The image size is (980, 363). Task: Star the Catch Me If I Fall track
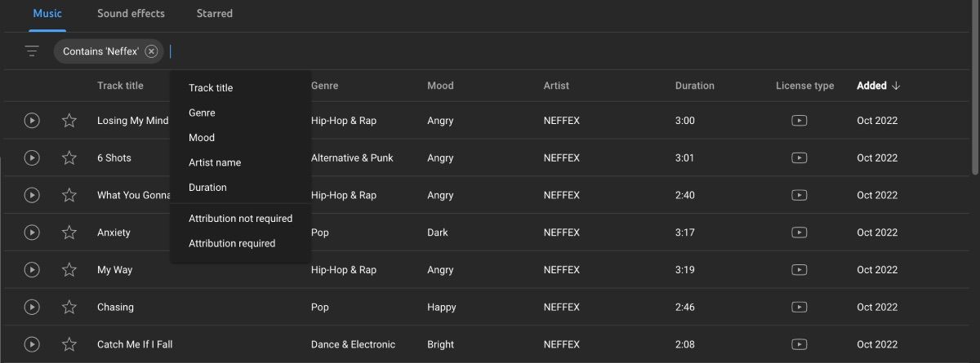click(x=69, y=344)
